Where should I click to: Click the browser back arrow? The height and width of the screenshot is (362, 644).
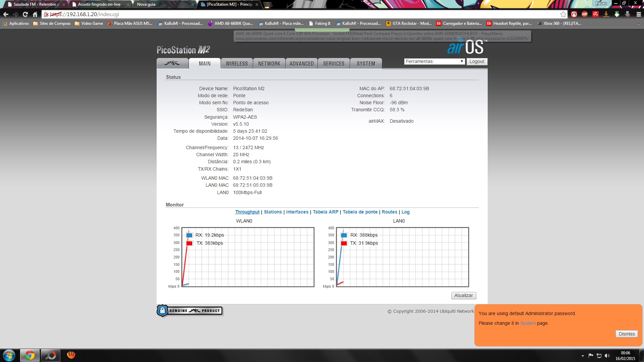[6, 14]
